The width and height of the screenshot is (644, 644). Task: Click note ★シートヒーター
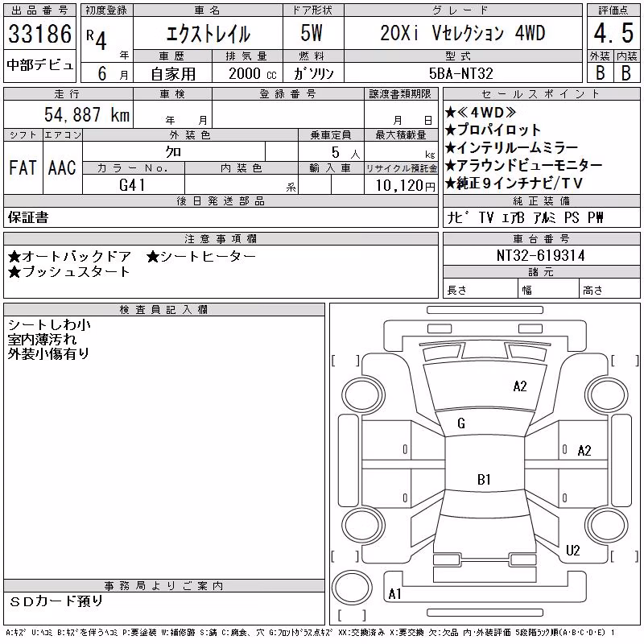point(201,257)
